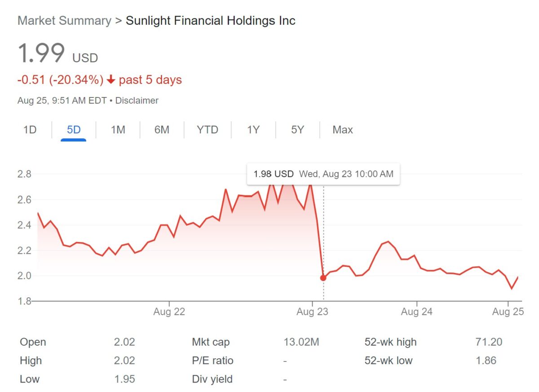The width and height of the screenshot is (539, 392).
Task: Select Sunlight Financial Holdings Inc title
Action: click(211, 21)
